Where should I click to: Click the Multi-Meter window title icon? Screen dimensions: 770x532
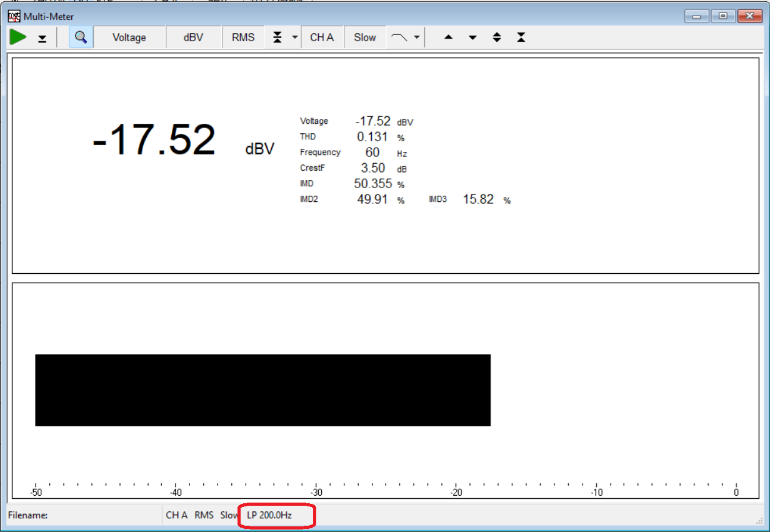click(14, 16)
